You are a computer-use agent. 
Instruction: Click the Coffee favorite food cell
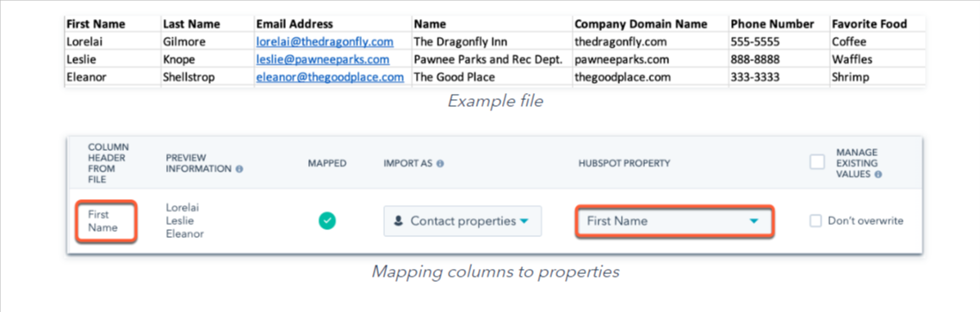click(x=878, y=42)
